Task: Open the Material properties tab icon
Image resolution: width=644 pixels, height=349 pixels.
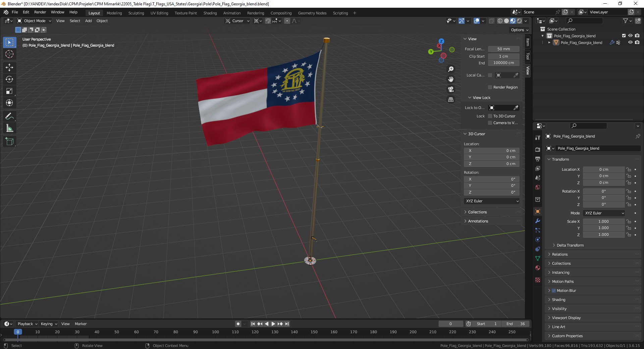Action: [x=538, y=268]
